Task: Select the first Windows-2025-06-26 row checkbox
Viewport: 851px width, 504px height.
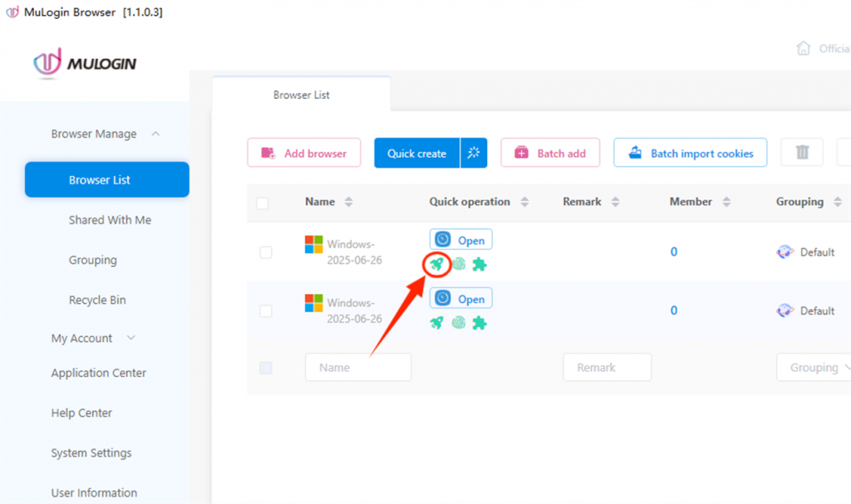Action: 265,252
